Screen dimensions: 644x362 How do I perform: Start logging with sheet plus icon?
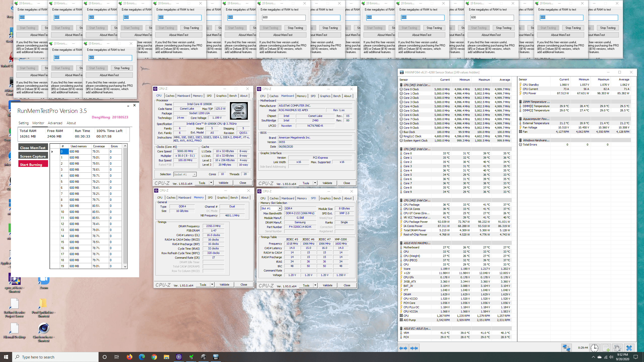(606, 348)
